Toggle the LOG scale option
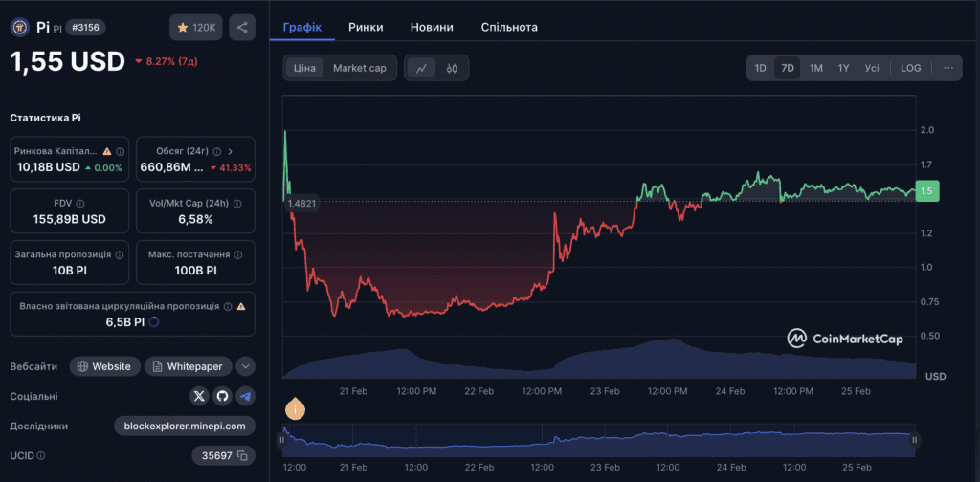 [x=911, y=68]
